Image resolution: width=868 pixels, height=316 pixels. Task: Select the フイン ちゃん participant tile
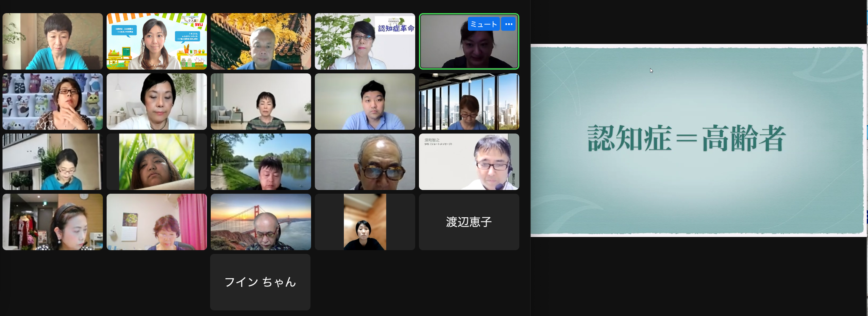coord(260,282)
